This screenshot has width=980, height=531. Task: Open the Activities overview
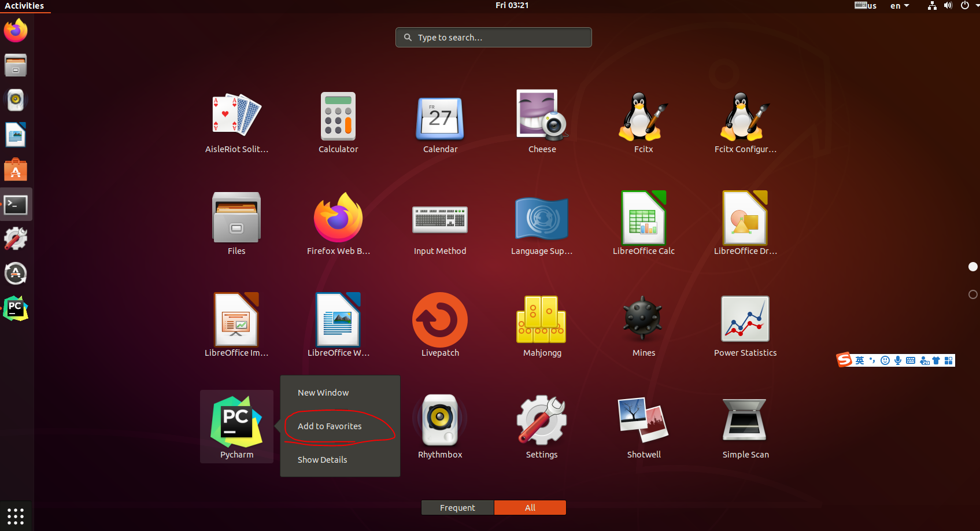[x=25, y=6]
